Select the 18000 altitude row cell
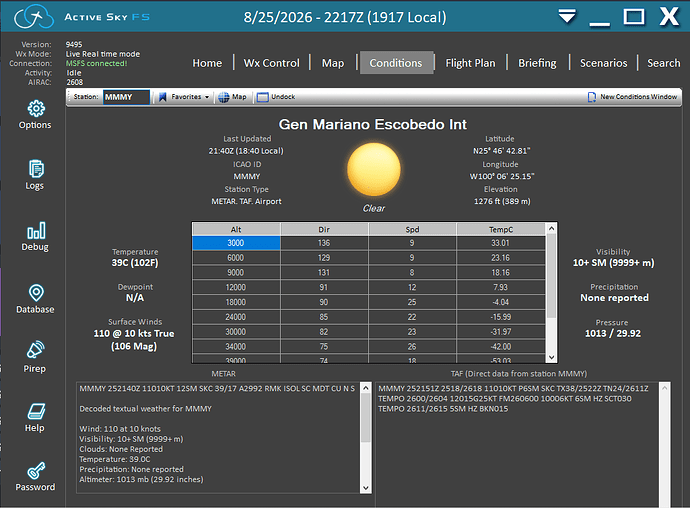 (236, 302)
